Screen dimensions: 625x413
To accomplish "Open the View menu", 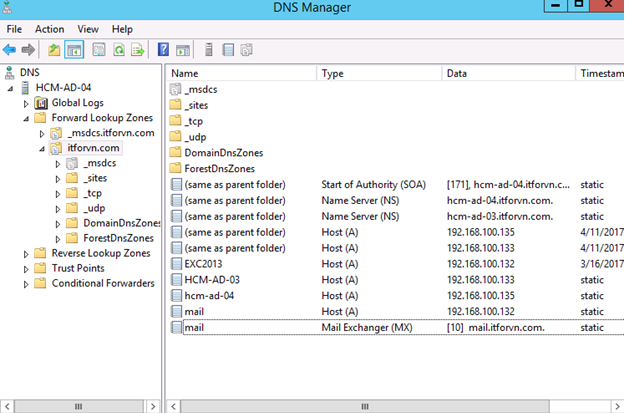I will point(88,29).
